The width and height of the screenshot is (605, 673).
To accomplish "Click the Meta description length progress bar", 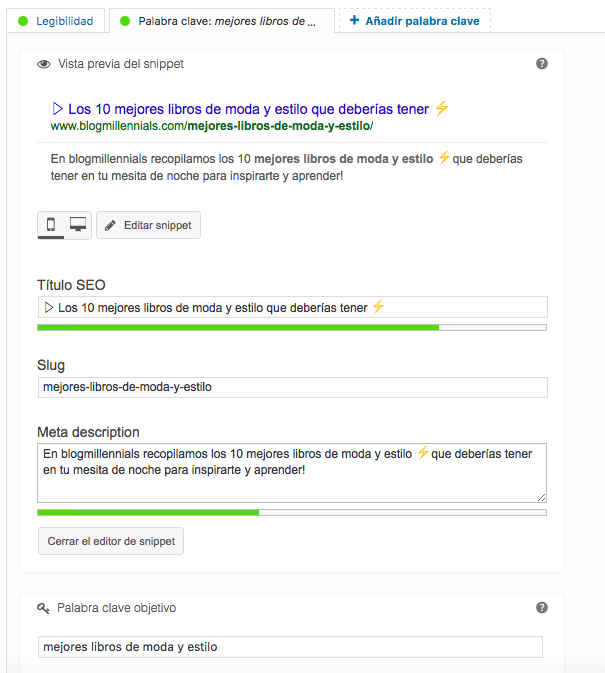I will (291, 512).
